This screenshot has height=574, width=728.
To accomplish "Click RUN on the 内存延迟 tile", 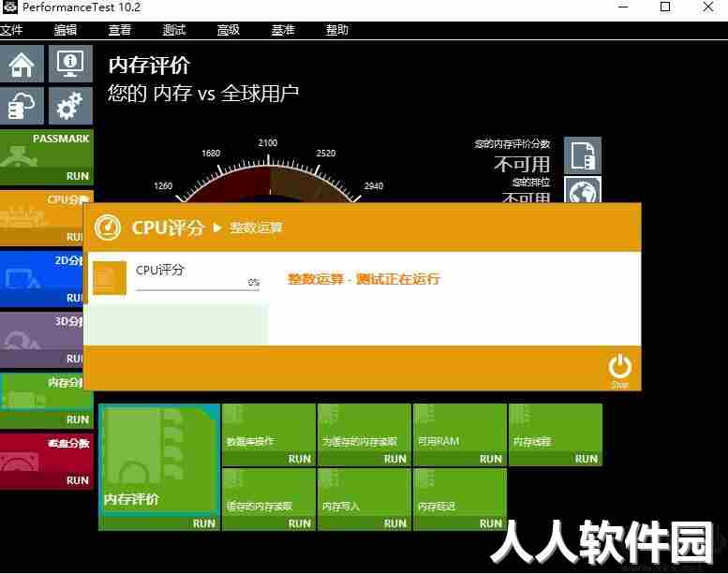I will click(491, 523).
